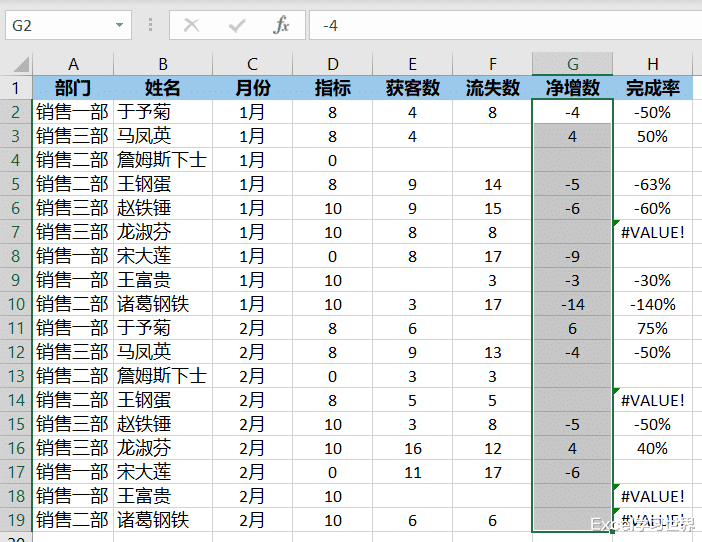Open the Name Box dropdown arrow
Viewport: 702px width, 542px height.
(x=119, y=25)
